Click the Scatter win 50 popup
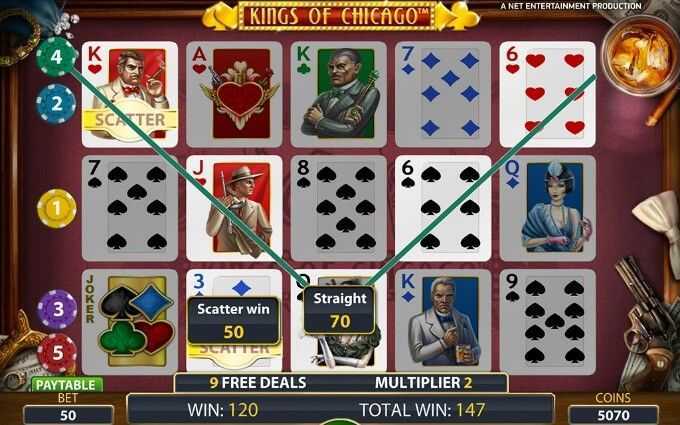 234,321
